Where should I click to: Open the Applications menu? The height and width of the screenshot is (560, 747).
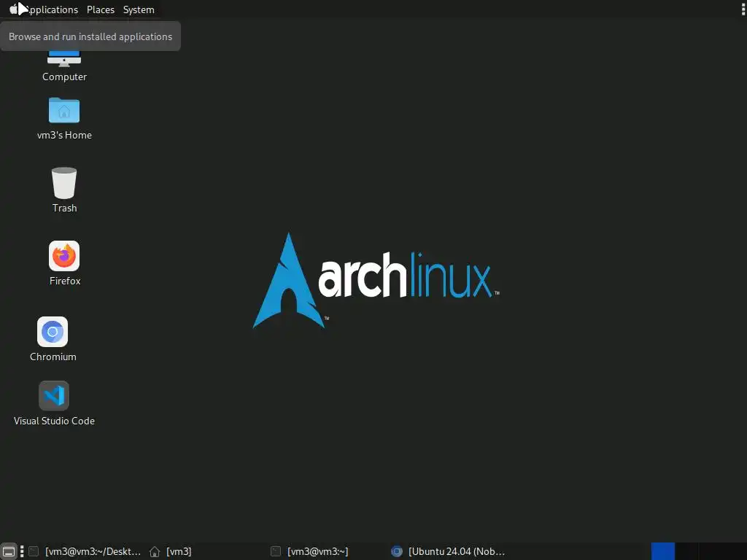[x=43, y=9]
